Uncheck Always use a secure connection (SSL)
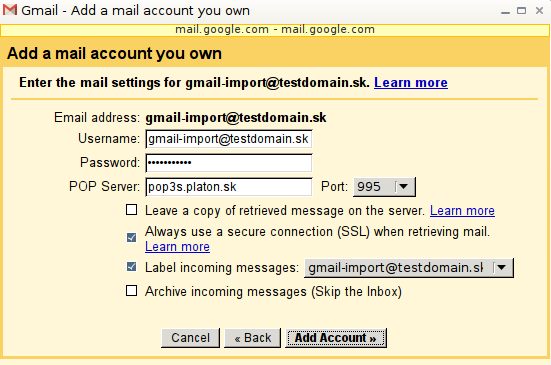Viewport: 551px width, 365px height. coord(131,237)
